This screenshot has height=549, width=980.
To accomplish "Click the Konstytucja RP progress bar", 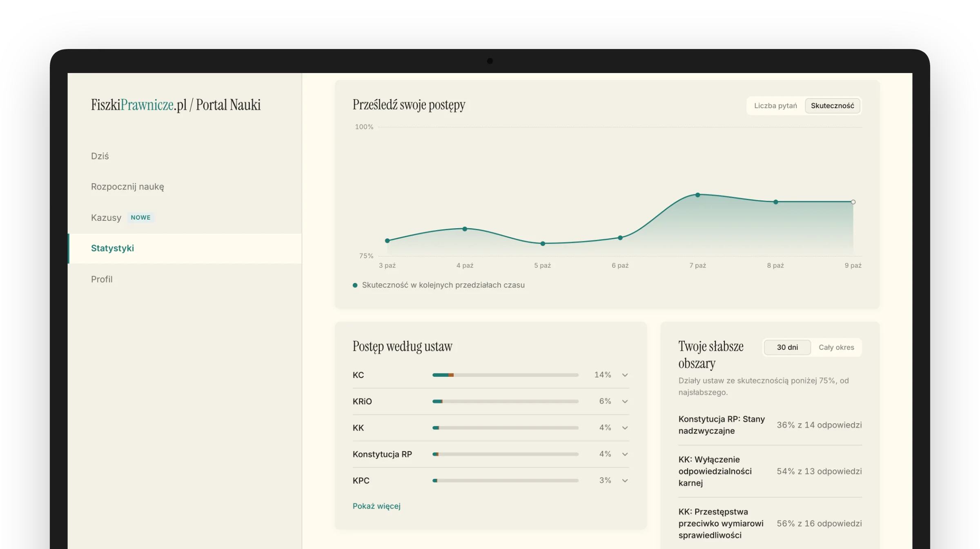I will point(505,454).
